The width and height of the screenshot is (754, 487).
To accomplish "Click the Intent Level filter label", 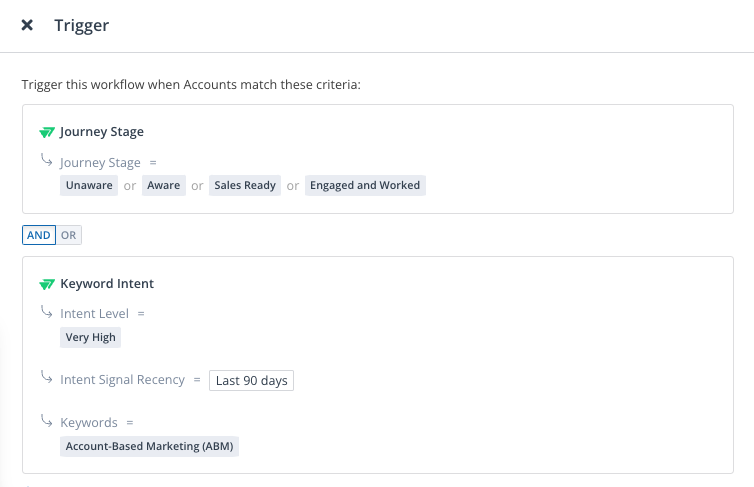I will pyautogui.click(x=94, y=314).
